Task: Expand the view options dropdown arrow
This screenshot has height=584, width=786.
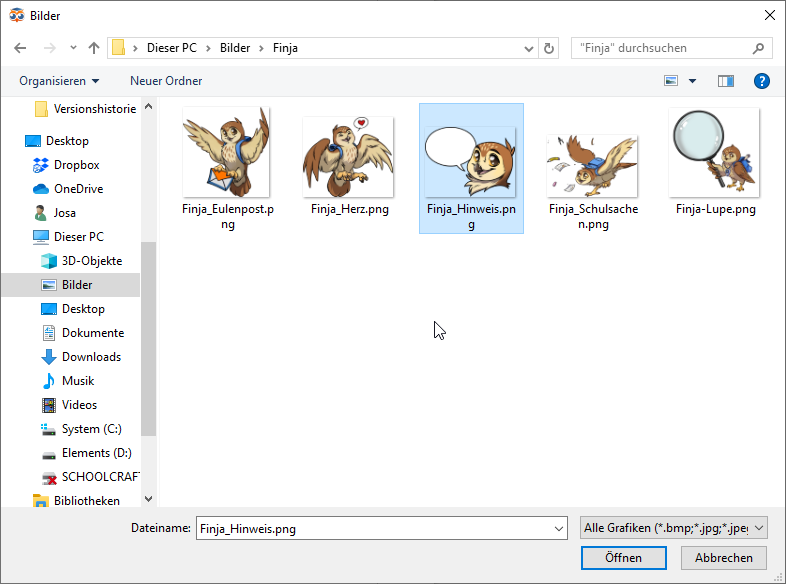Action: point(692,81)
